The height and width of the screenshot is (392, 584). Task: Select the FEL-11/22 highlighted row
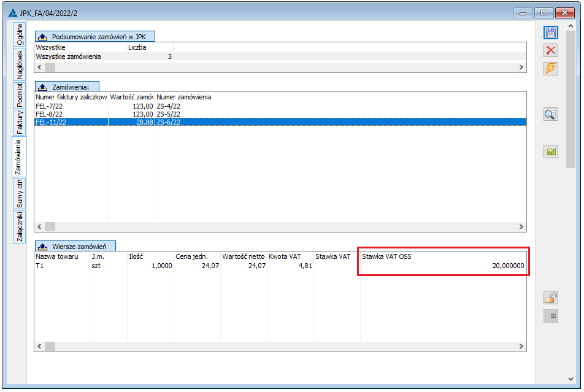tap(280, 122)
